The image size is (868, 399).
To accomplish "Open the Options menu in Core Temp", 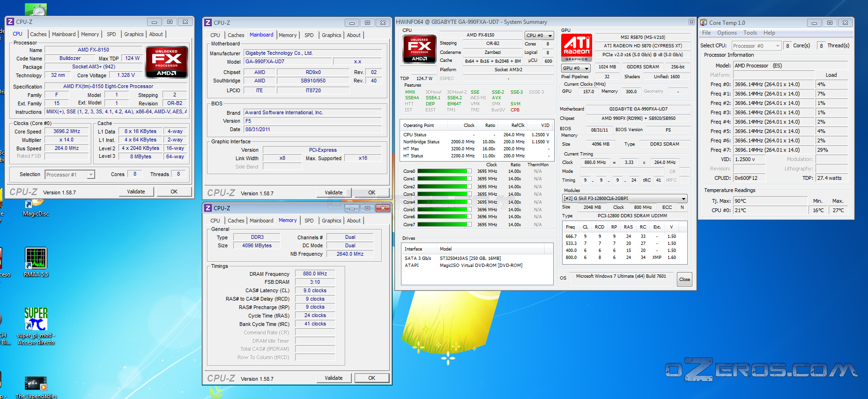I will (727, 33).
